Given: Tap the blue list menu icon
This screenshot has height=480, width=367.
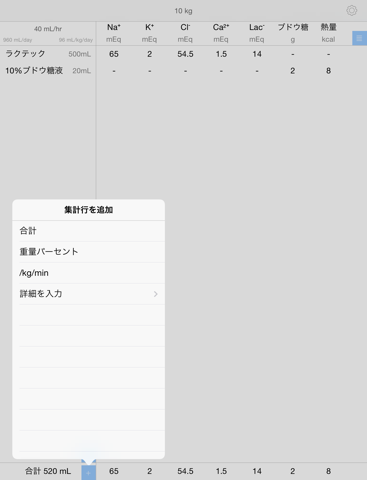Looking at the screenshot, I should point(359,38).
